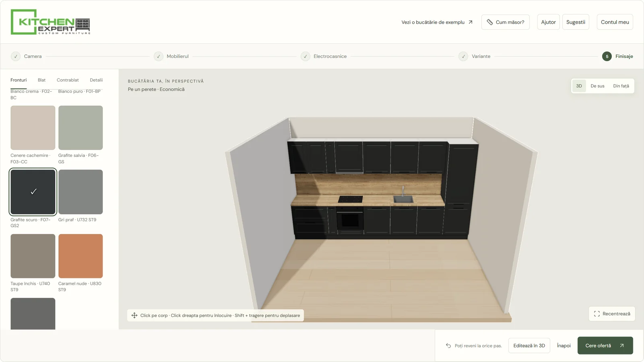This screenshot has width=644, height=362.
Task: Select Grafite salvia F06-GS swatch
Action: (80, 128)
